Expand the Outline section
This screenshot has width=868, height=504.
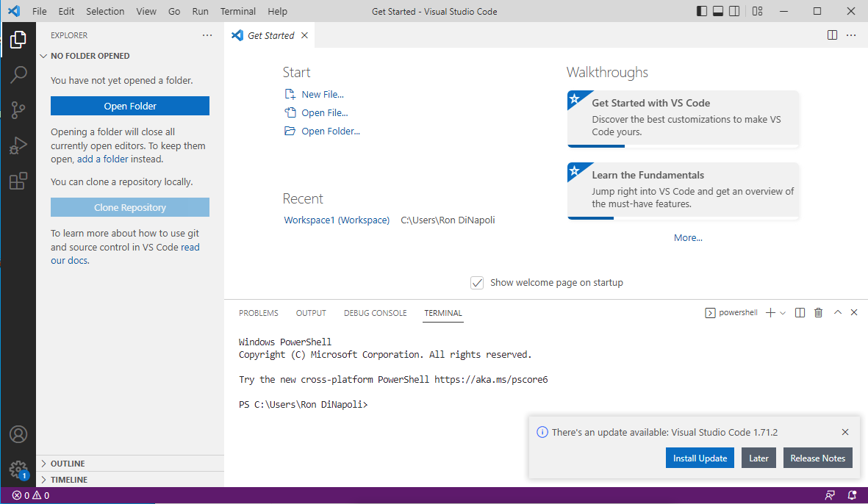[x=67, y=464]
